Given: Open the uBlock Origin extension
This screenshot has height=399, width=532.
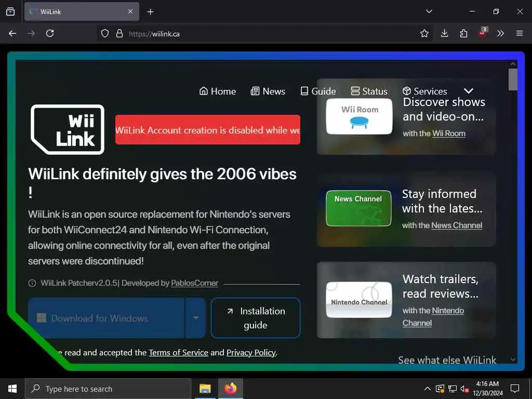Looking at the screenshot, I should pyautogui.click(x=483, y=33).
